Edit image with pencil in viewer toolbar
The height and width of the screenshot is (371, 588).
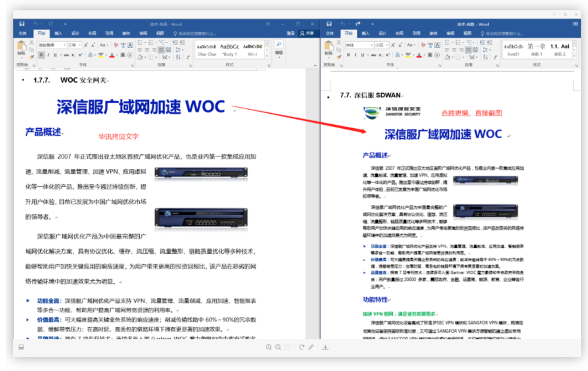click(311, 347)
